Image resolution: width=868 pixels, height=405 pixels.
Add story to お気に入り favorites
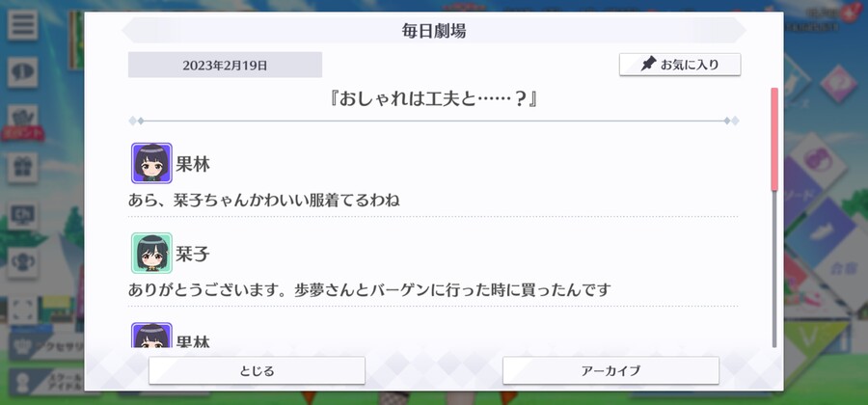(x=680, y=65)
